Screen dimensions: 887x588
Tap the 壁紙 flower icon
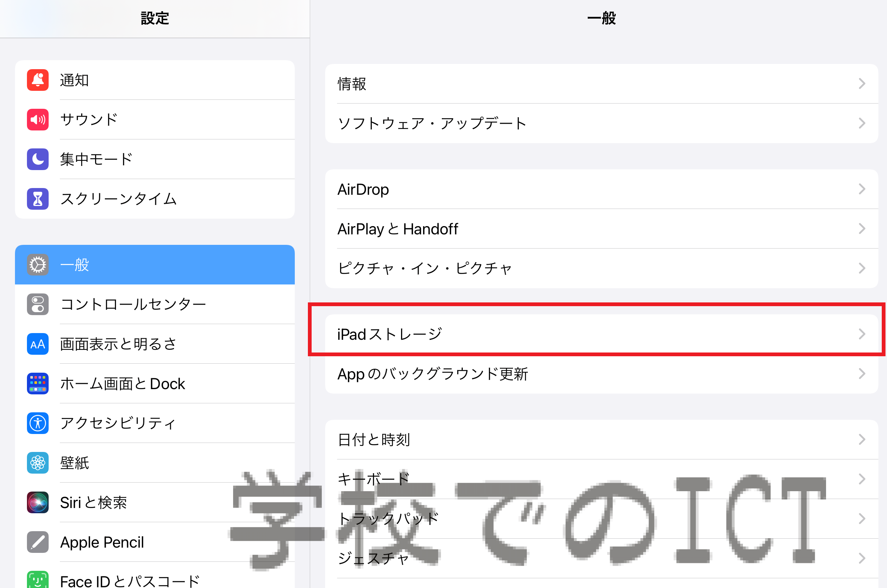coord(37,463)
